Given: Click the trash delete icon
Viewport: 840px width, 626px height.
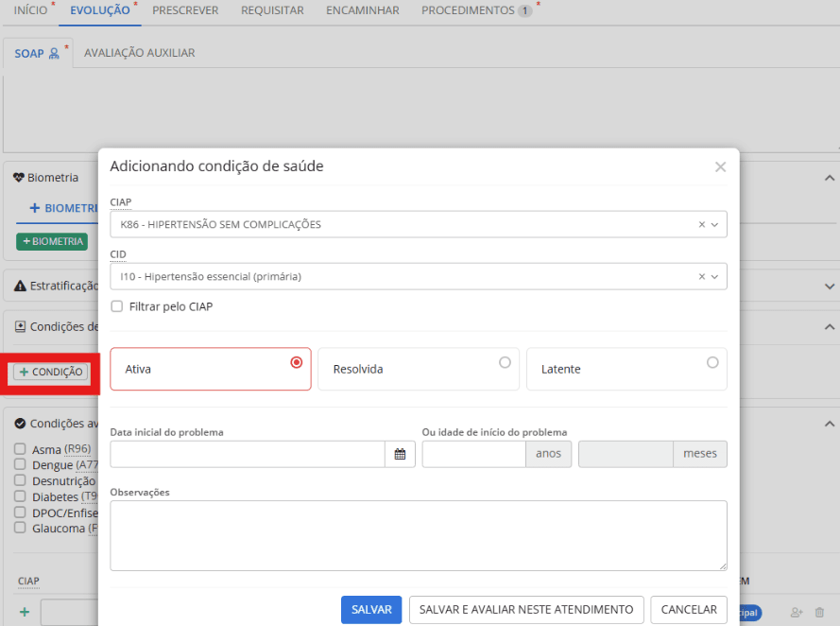Looking at the screenshot, I should pyautogui.click(x=819, y=613).
